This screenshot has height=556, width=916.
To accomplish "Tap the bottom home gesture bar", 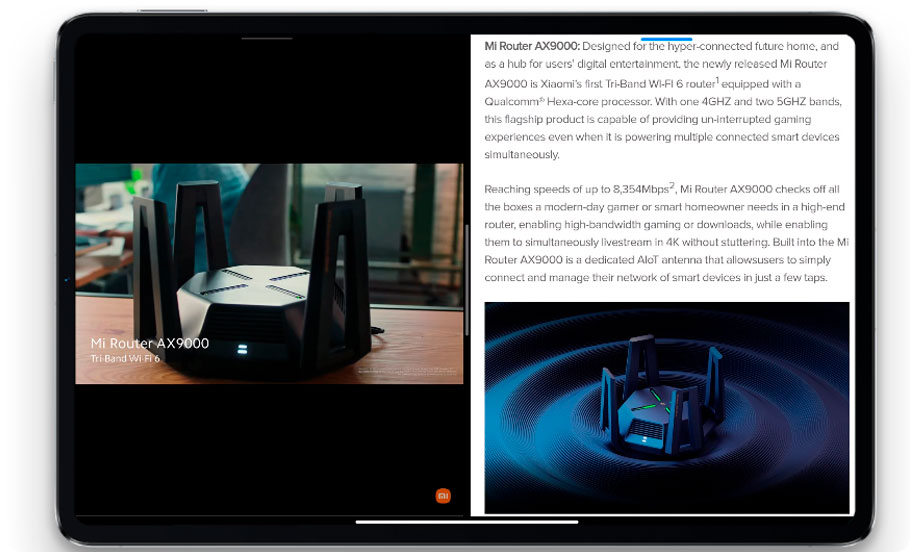I will [467, 522].
